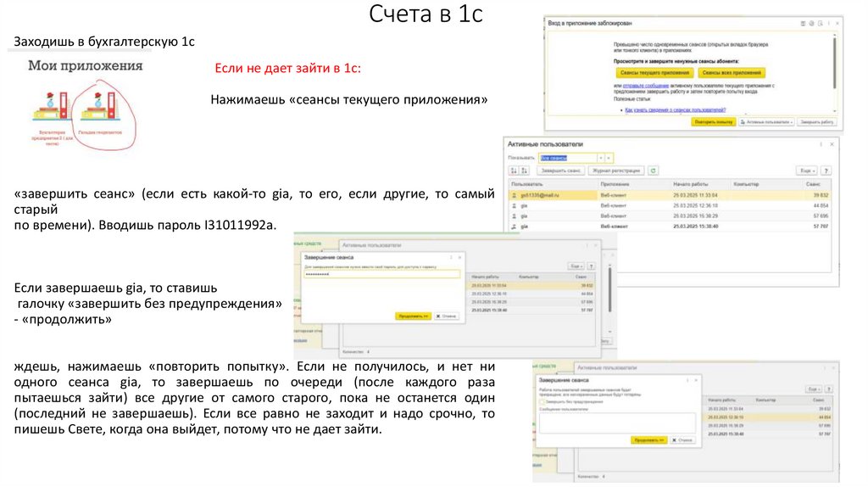Image resolution: width=868 pixels, height=487 pixels.
Task: Open the Еще menu behind the password dialog
Action: point(576,266)
